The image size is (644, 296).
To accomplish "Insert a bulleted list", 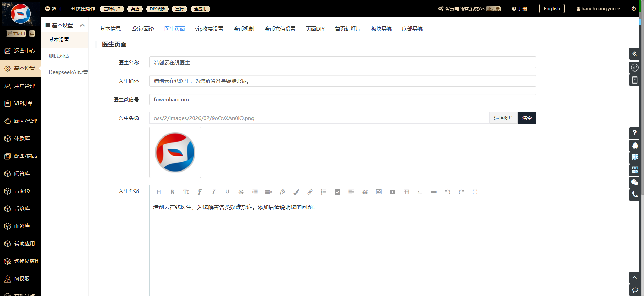I will (324, 192).
